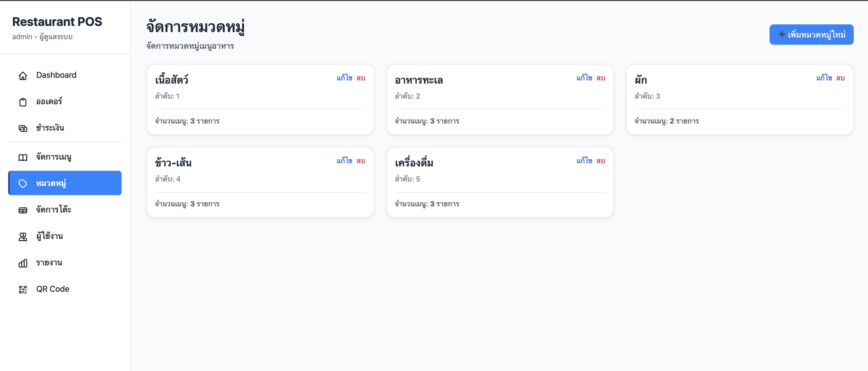
Task: Click the จัดการโต๊ะ table icon
Action: click(23, 210)
